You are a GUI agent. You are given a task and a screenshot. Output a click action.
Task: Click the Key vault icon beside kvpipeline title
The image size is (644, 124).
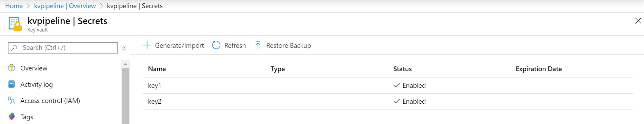(15, 24)
